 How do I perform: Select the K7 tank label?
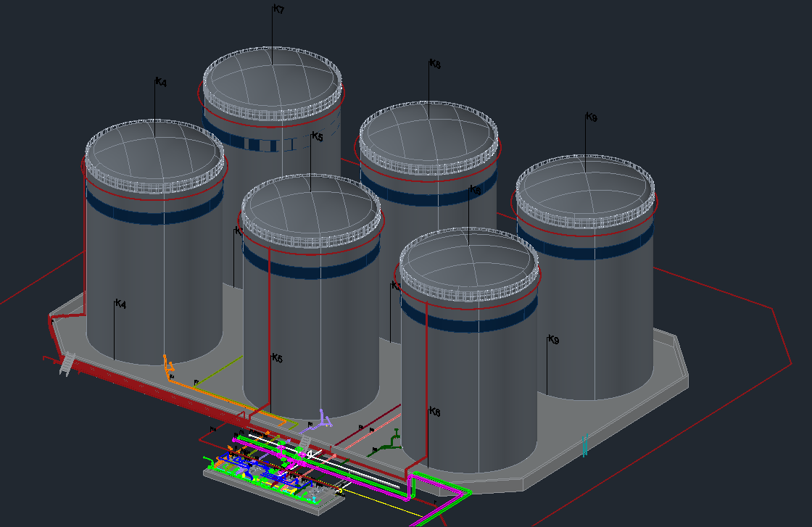tap(276, 10)
